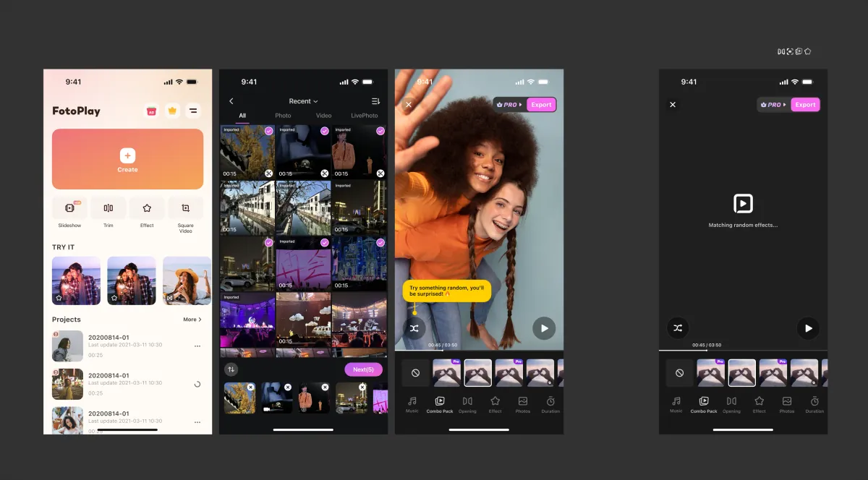Switch to the LivePhoto tab
868x480 pixels.
(365, 116)
